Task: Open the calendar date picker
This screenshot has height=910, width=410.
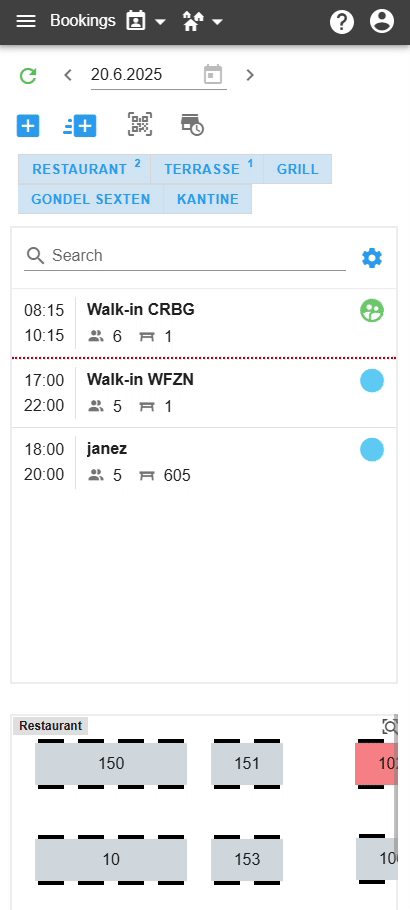Action: pos(213,75)
